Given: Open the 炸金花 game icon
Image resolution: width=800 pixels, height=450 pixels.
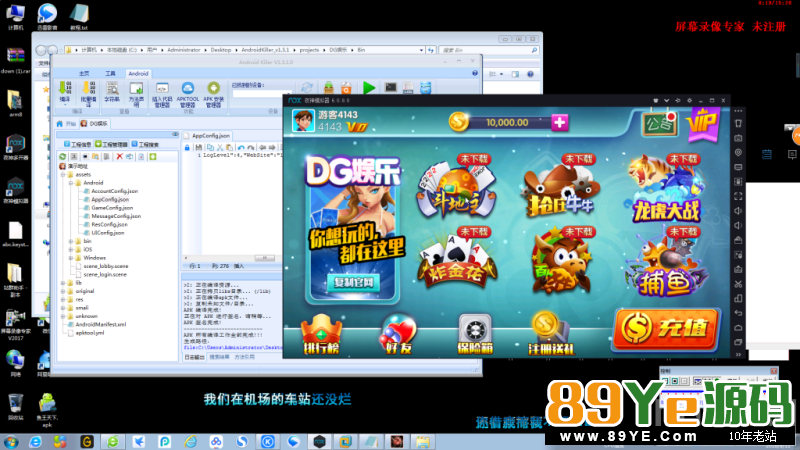Looking at the screenshot, I should pos(456,260).
